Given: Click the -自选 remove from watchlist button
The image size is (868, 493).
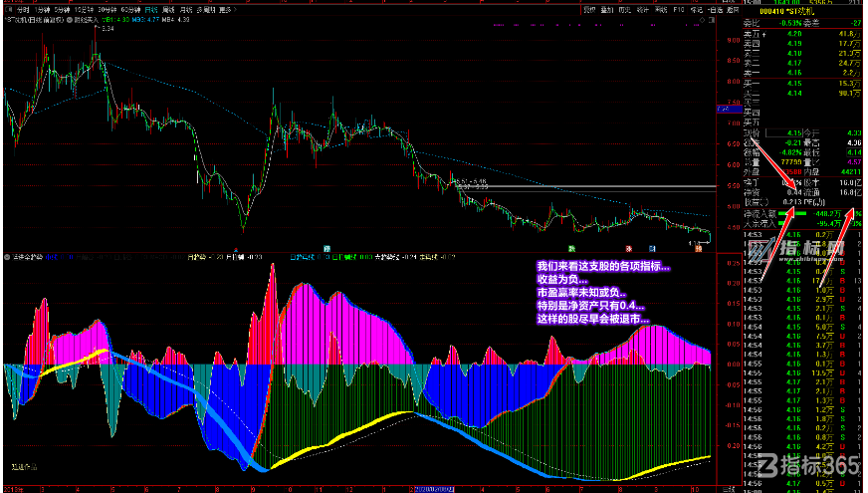Looking at the screenshot, I should [x=716, y=10].
